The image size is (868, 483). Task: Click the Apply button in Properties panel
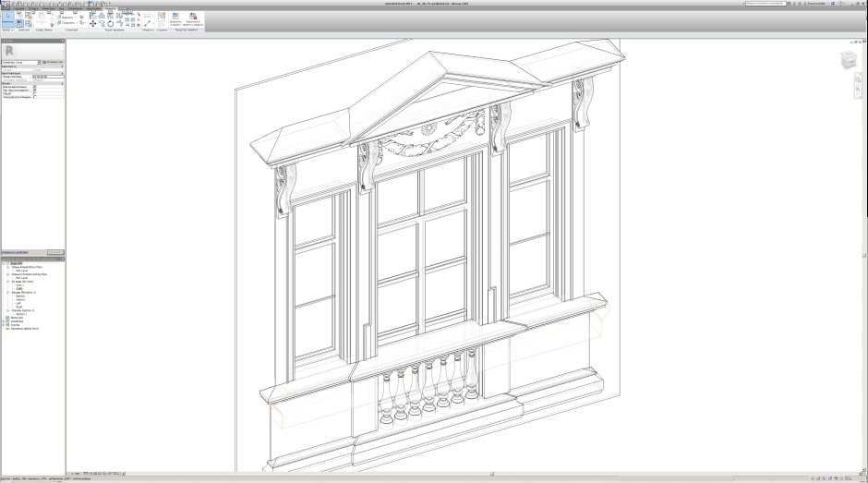click(55, 251)
